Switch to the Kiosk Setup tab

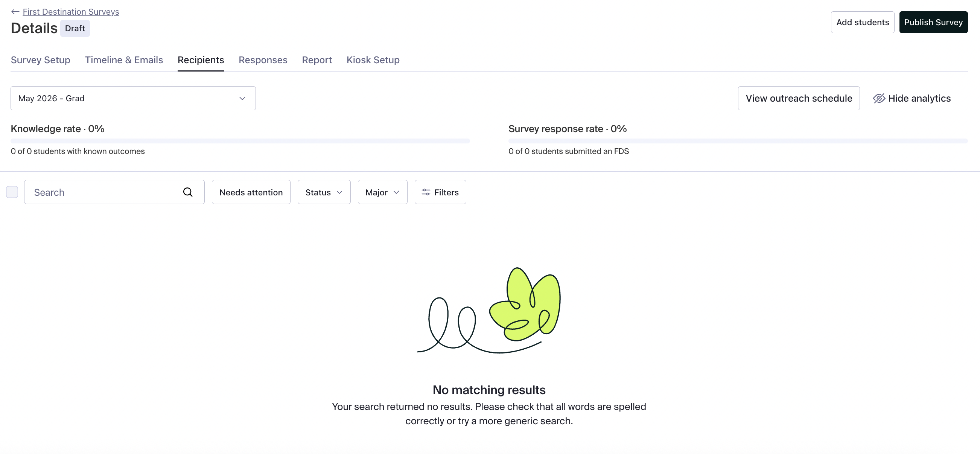373,60
